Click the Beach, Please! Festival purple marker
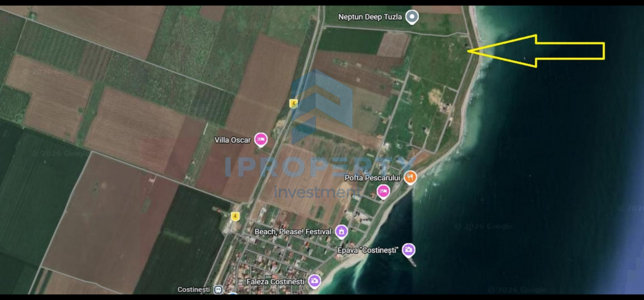Screen dimensions: 644x300 (342, 232)
